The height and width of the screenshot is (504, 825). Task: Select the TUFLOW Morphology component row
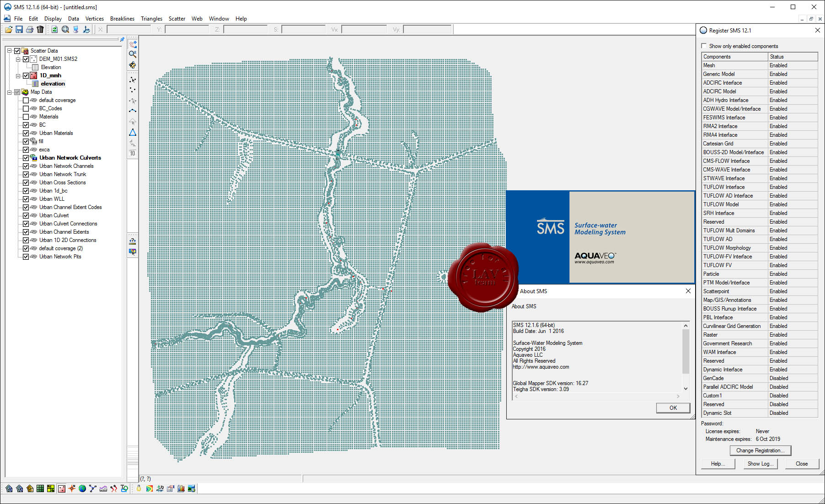click(760, 248)
